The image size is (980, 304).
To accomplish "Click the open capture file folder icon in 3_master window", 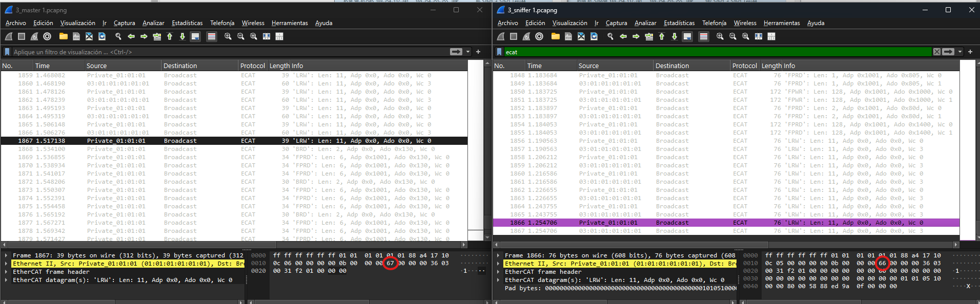I will click(64, 36).
